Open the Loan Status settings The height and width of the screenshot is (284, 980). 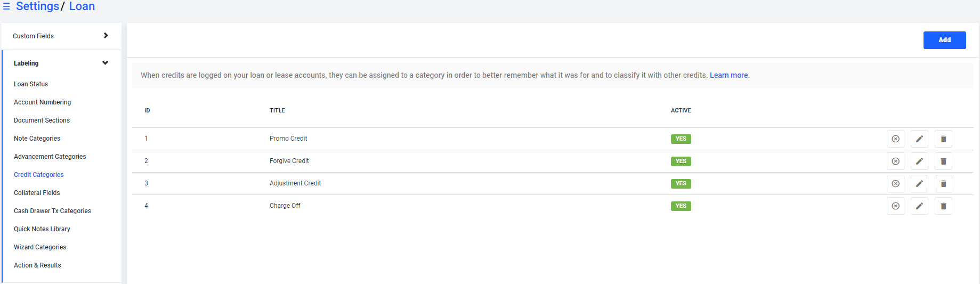tap(31, 84)
